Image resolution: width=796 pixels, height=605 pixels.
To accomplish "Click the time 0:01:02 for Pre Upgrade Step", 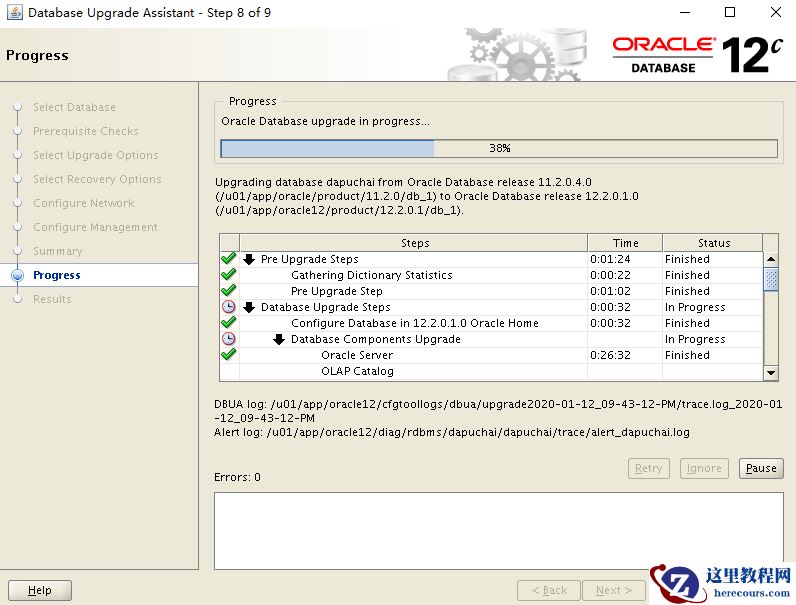I will (x=610, y=291).
